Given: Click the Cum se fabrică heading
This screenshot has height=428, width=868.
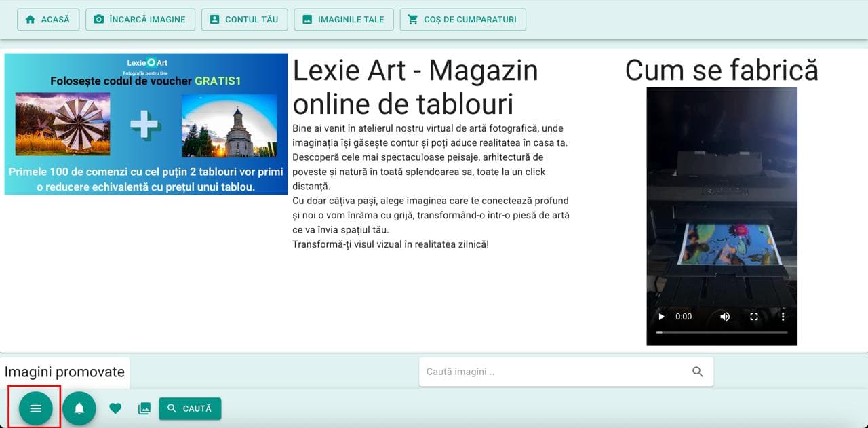Looking at the screenshot, I should coord(722,70).
